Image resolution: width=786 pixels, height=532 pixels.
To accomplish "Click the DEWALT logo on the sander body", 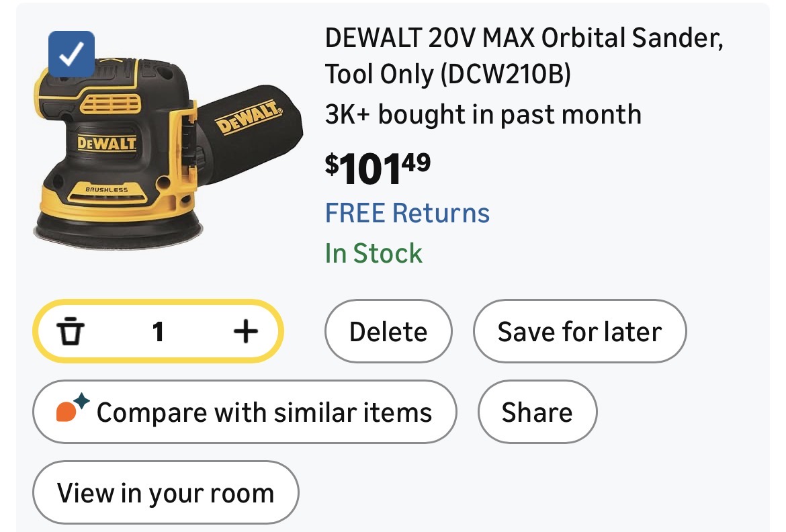I will click(106, 143).
